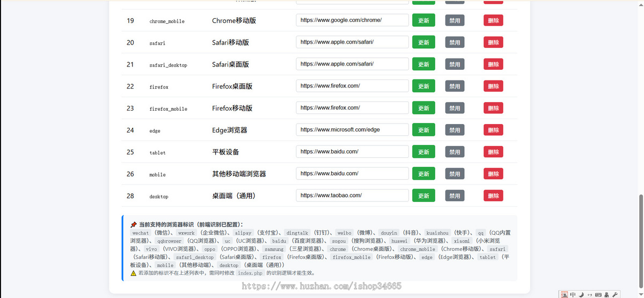Click the moon icon in IME toolbar
Screen dimensions: 644x298
coord(581,294)
